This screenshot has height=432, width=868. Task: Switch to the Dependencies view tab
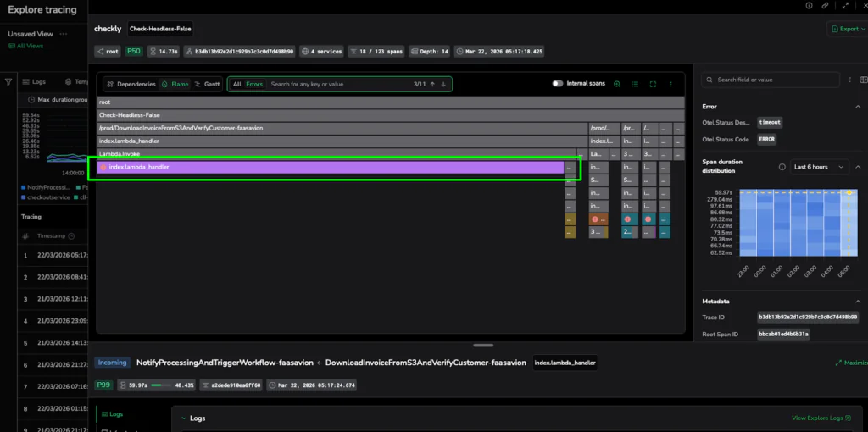[131, 84]
